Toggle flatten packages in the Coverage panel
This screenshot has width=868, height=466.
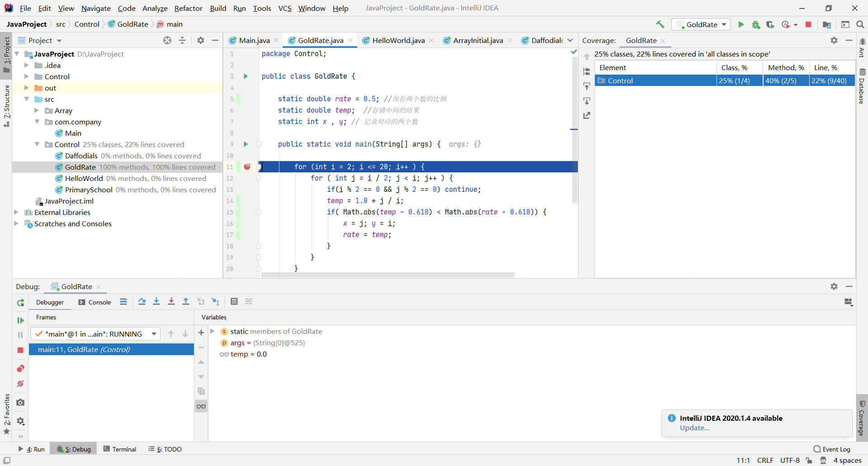click(x=587, y=71)
